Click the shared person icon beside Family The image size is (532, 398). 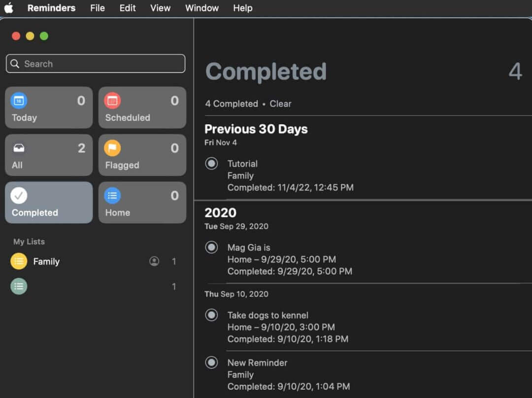click(x=154, y=261)
